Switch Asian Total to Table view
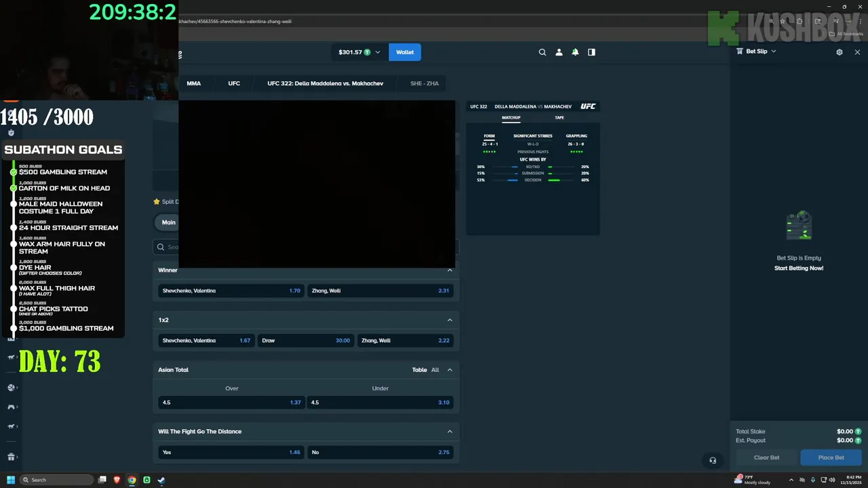Image resolution: width=868 pixels, height=488 pixels. pos(420,370)
